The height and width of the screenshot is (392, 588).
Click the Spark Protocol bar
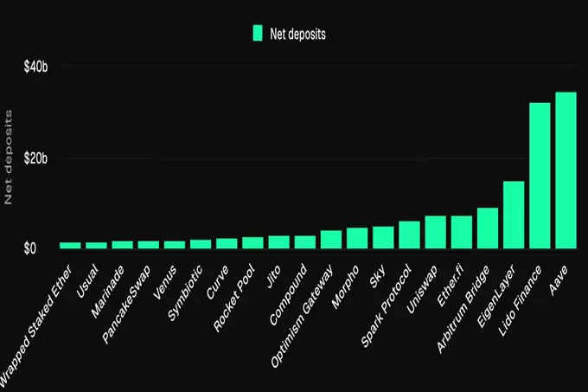tap(409, 235)
